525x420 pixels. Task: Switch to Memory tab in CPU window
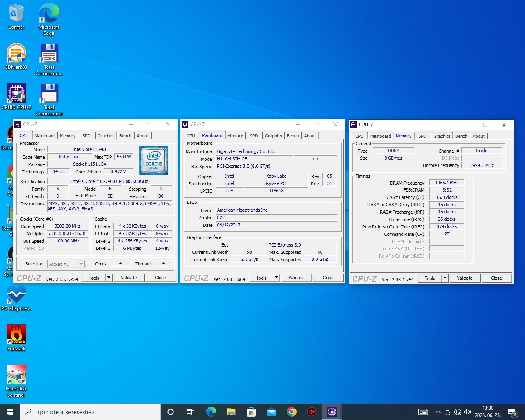coord(68,136)
